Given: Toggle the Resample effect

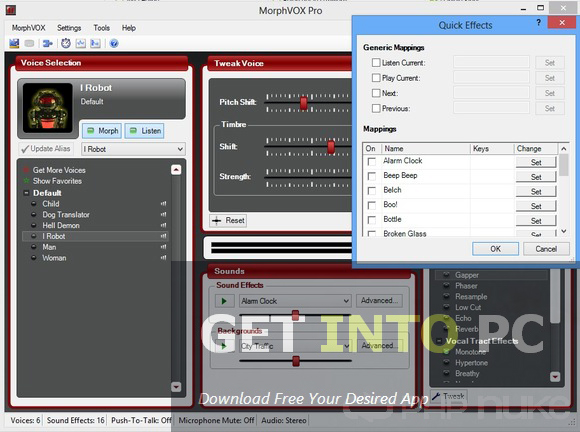Looking at the screenshot, I should 446,296.
